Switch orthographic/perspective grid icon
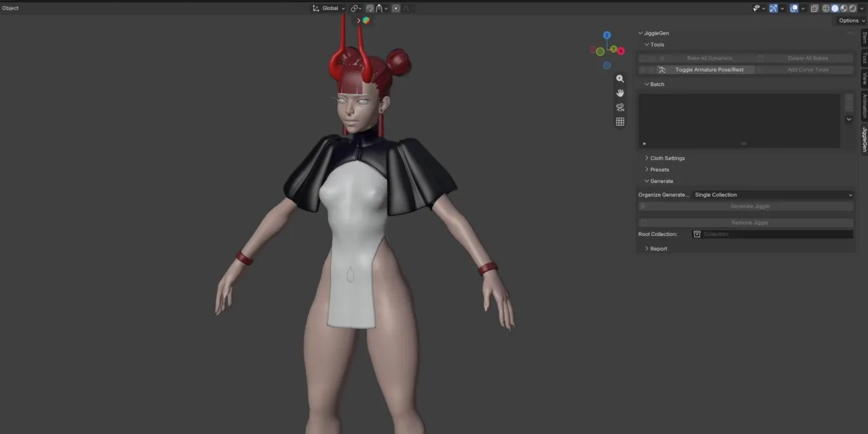 pyautogui.click(x=620, y=121)
